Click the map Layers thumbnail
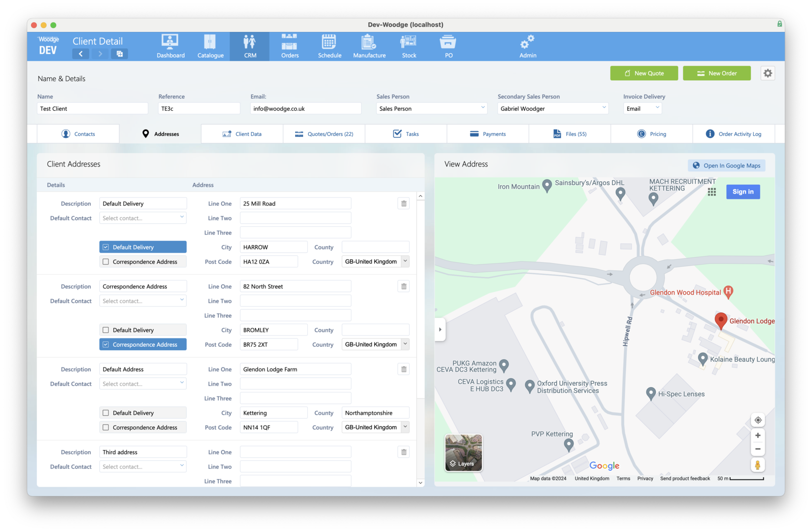 pyautogui.click(x=463, y=452)
